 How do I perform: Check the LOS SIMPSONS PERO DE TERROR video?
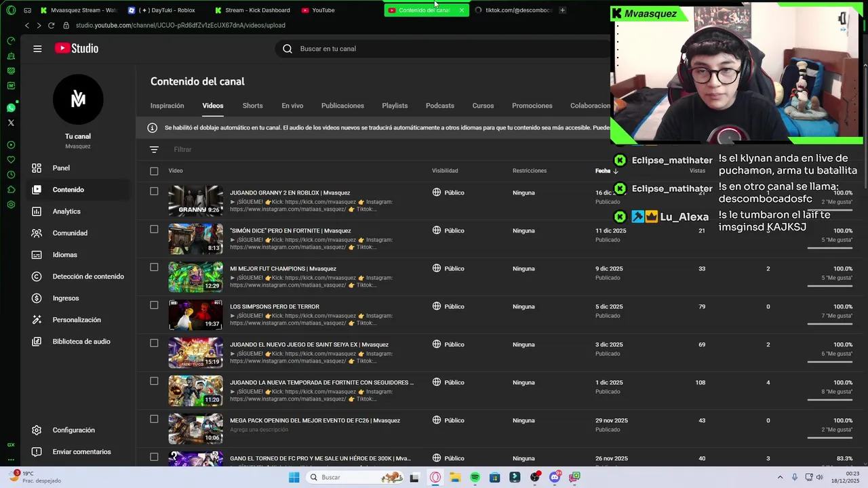click(x=154, y=306)
